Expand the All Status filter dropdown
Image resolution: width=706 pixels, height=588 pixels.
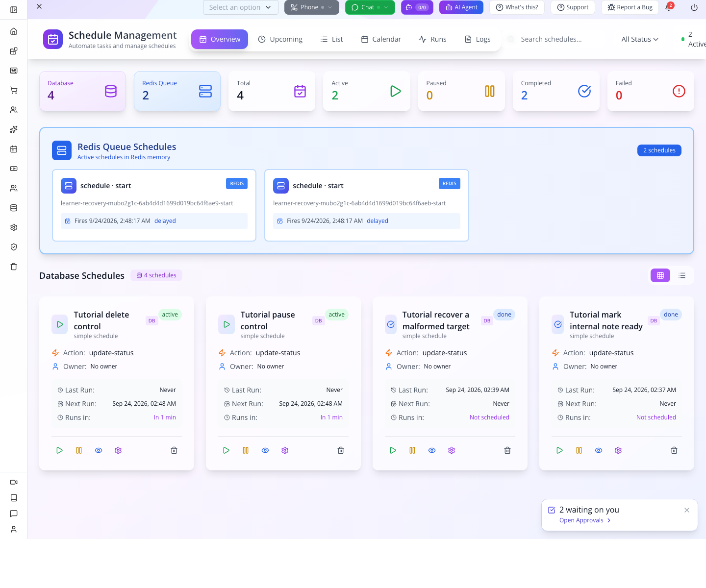(x=640, y=39)
